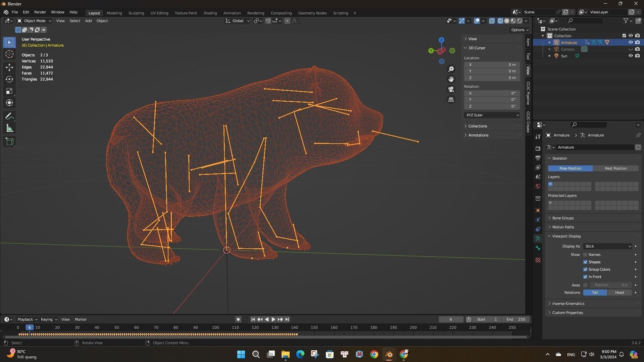The width and height of the screenshot is (644, 362).
Task: Toggle auto keying record button
Action: click(238, 319)
